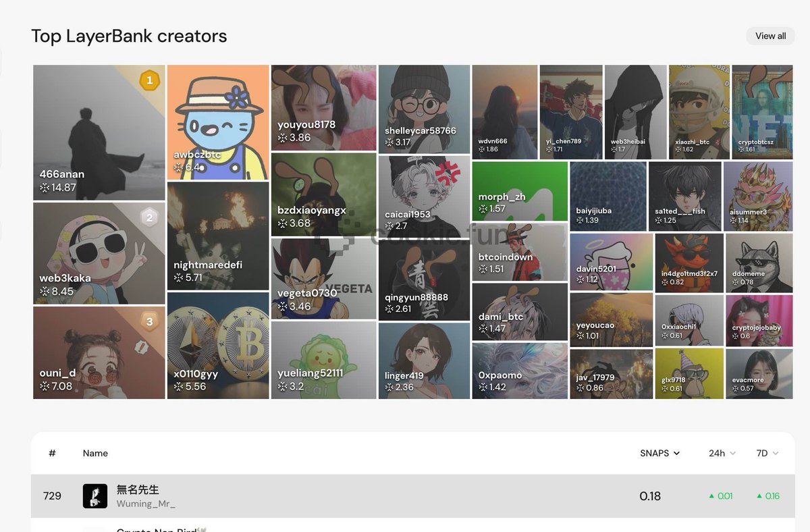Viewport: 810px width, 532px height.
Task: Select the awbczbtc creator tile
Action: coord(218,122)
